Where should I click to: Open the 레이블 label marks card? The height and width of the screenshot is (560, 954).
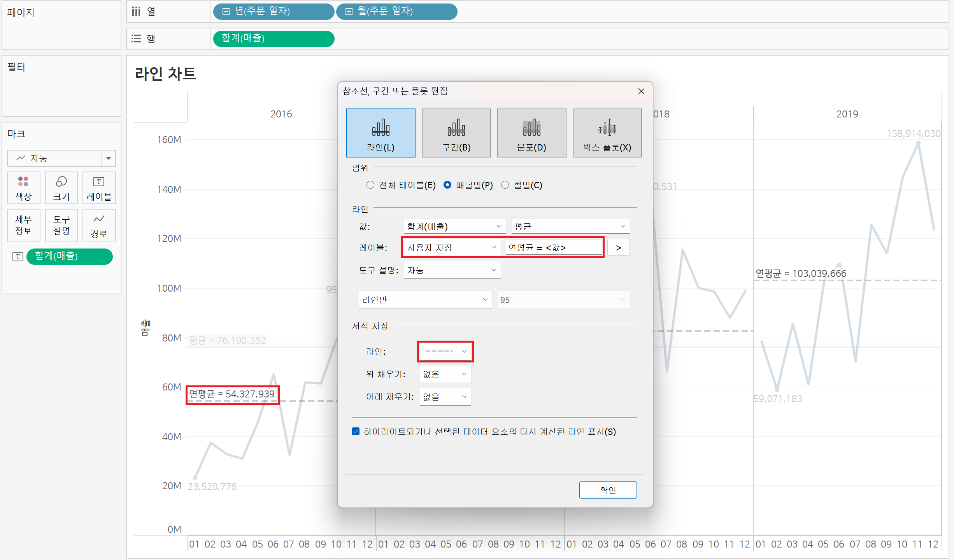click(99, 188)
